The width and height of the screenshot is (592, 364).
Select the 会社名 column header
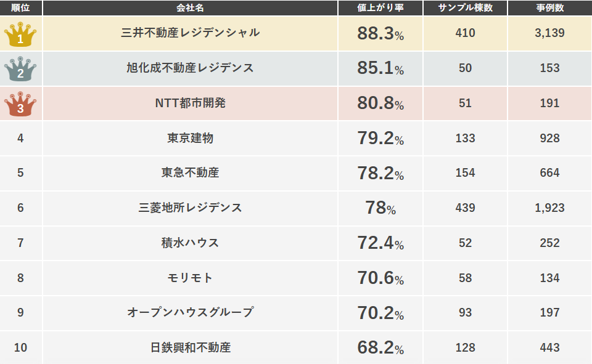[191, 7]
